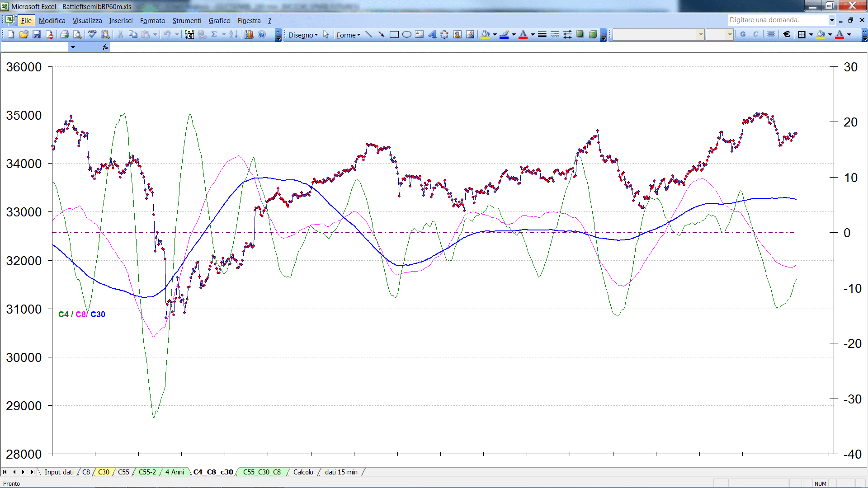Switch to dati 15 min sheet
Screen dimensions: 868x488
tap(341, 472)
